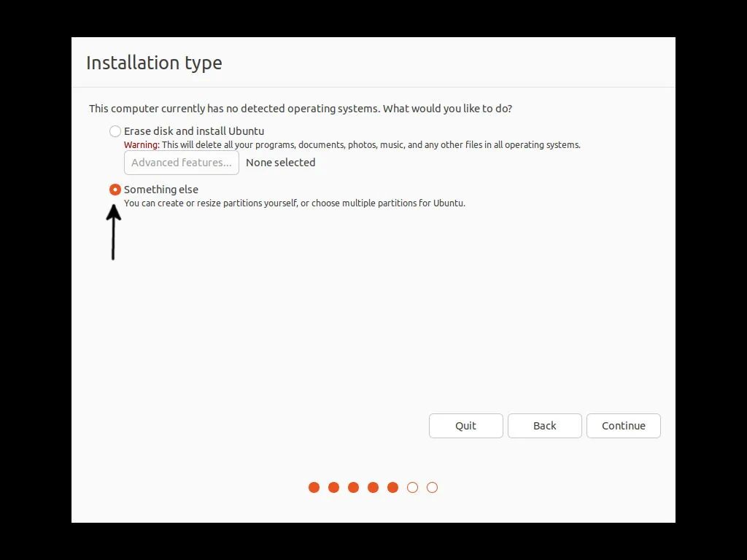The image size is (747, 560).
Task: Click the Warning text under Erase disk
Action: click(352, 144)
